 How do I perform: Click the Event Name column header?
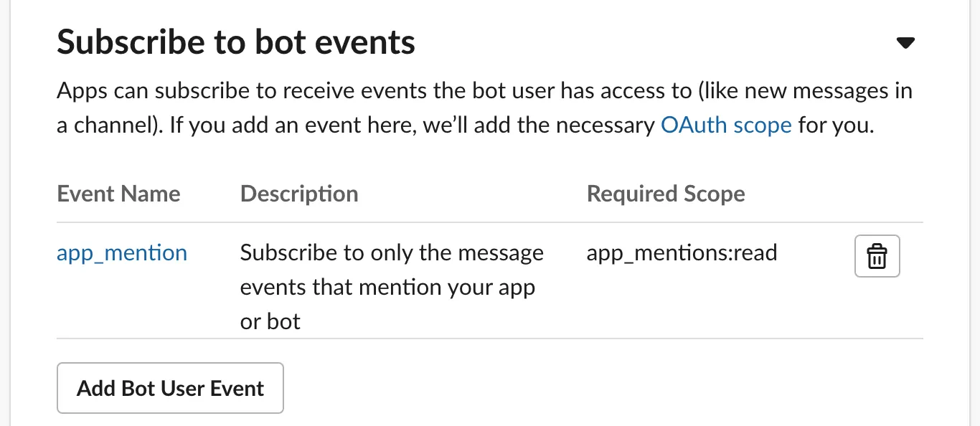[x=118, y=194]
